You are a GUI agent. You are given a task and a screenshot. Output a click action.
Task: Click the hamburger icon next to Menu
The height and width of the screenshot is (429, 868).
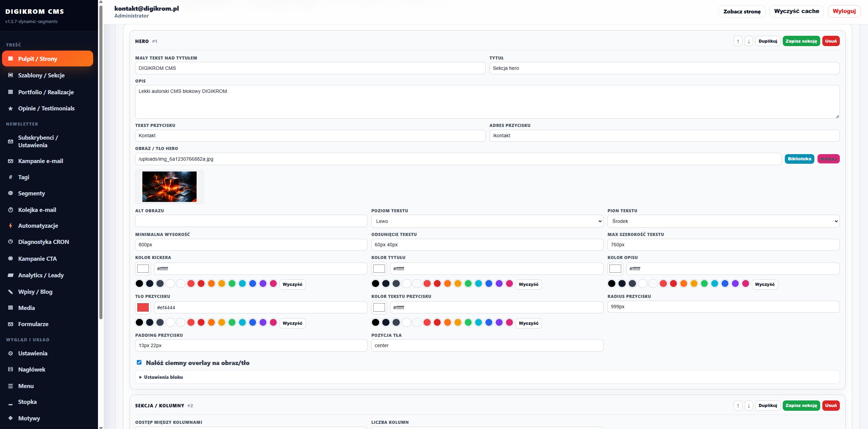click(11, 386)
